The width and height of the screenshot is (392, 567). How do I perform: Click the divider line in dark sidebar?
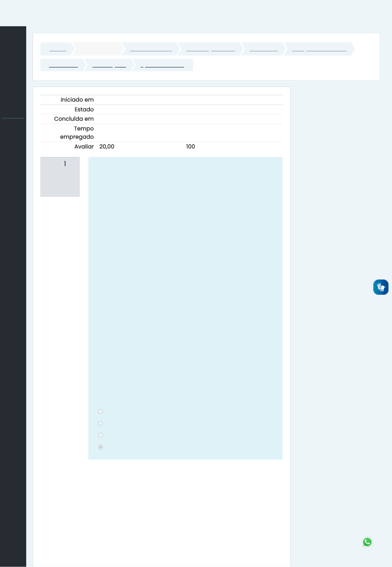(x=13, y=118)
